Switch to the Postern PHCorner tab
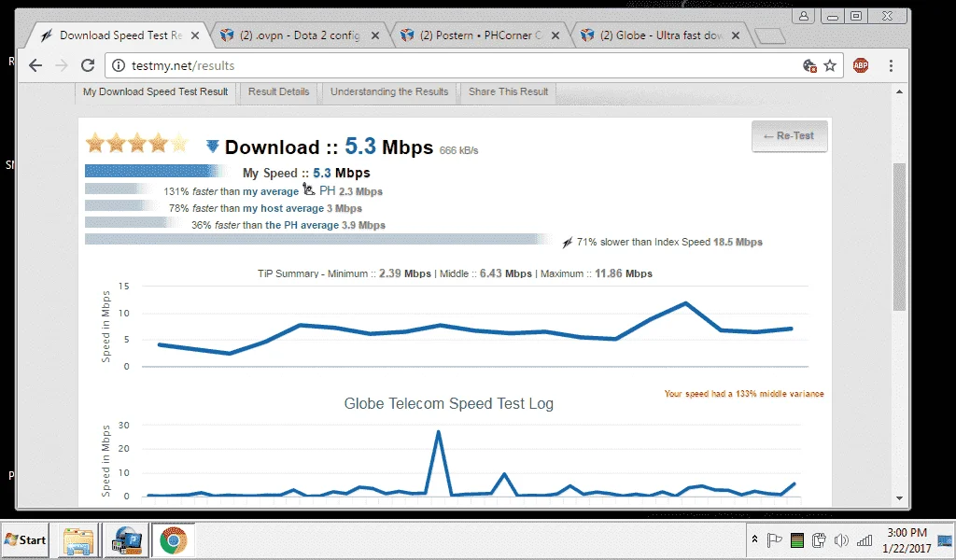 pos(479,35)
